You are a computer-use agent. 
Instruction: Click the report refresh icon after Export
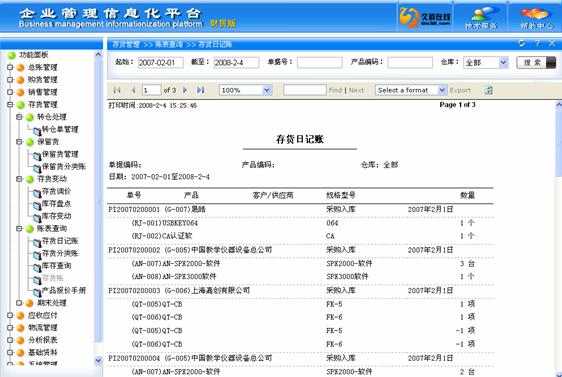[x=489, y=90]
